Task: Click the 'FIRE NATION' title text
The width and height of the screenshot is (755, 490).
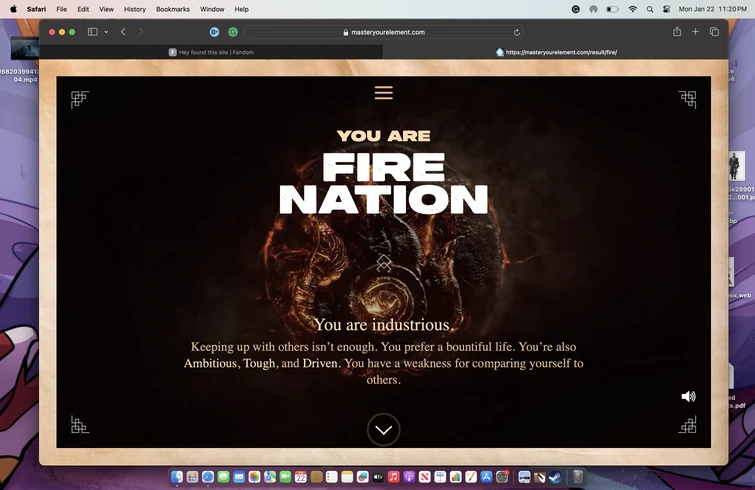Action: click(384, 183)
